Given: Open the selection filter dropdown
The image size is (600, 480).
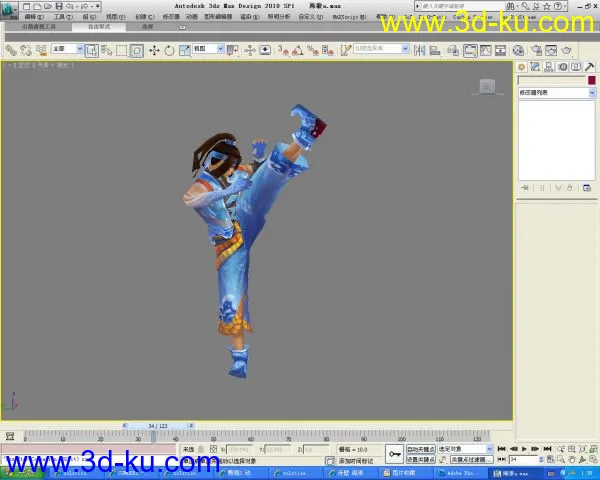Looking at the screenshot, I should 79,49.
